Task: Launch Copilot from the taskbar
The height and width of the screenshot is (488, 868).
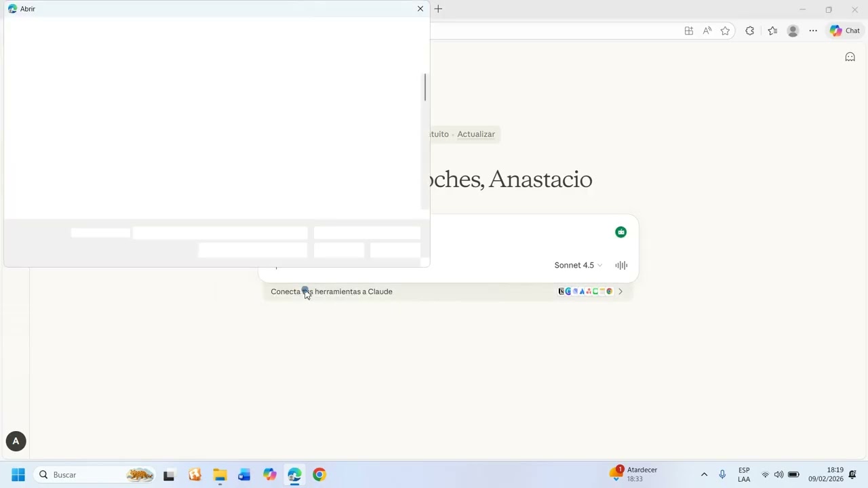Action: tap(270, 474)
